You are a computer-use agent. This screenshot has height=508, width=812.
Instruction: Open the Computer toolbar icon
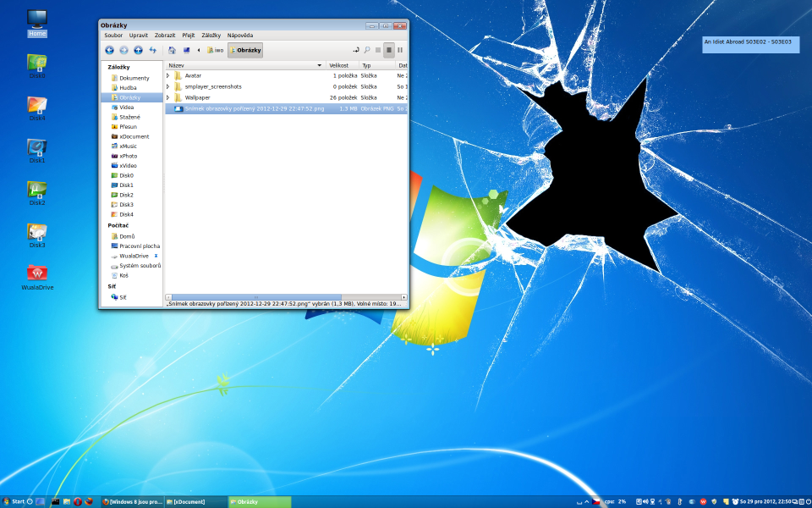(x=186, y=50)
